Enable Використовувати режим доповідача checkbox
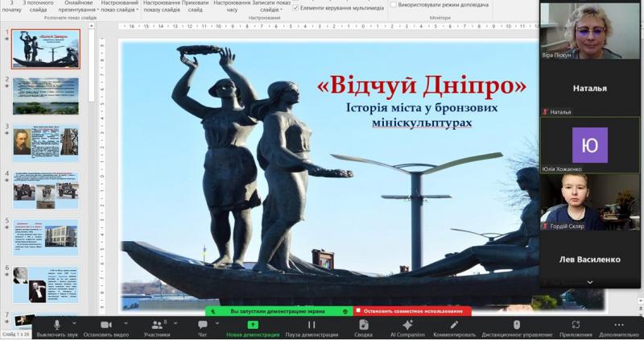The width and height of the screenshot is (644, 341). point(393,5)
